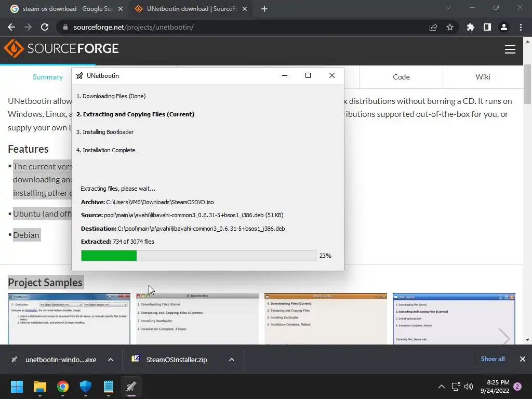Image resolution: width=532 pixels, height=399 pixels.
Task: Close the UNetbootin download tab
Action: [245, 9]
